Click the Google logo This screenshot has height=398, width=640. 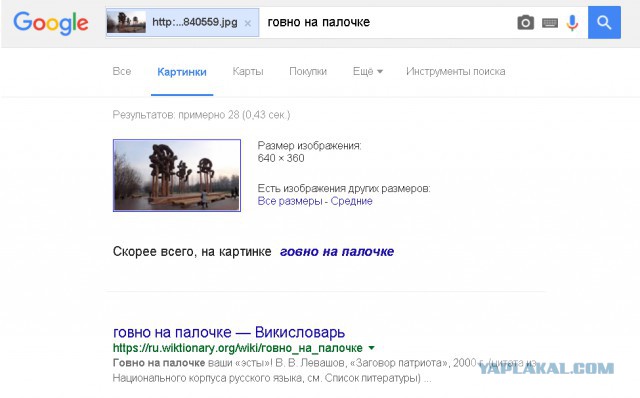pyautogui.click(x=51, y=23)
